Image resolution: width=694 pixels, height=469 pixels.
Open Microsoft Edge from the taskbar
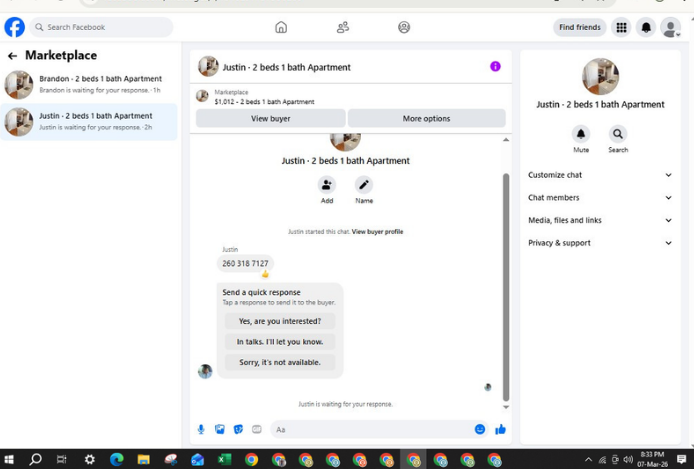[117, 460]
